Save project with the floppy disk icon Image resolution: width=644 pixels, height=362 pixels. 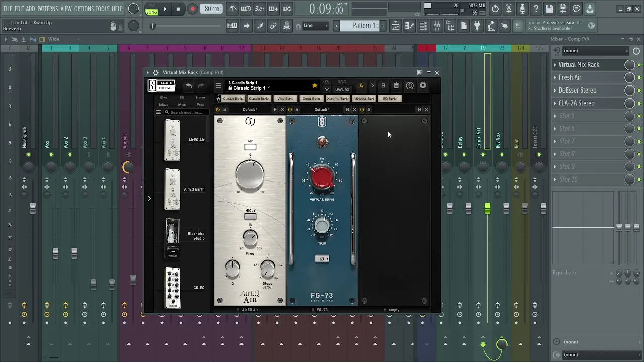click(x=549, y=9)
